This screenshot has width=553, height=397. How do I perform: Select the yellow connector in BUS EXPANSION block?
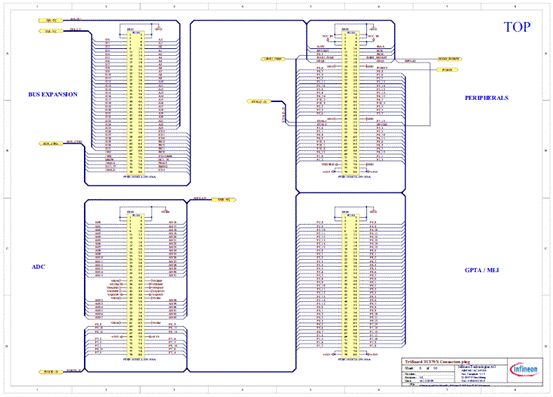click(136, 103)
